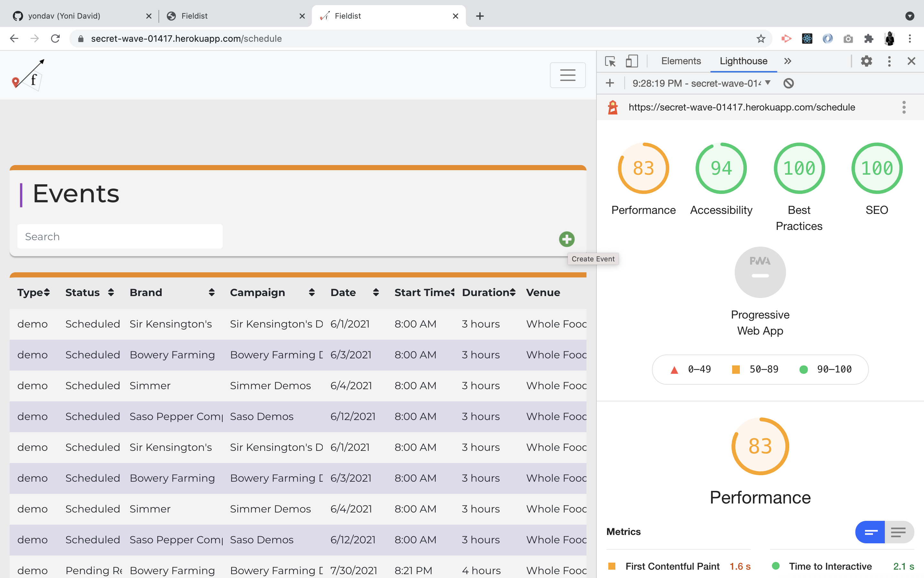This screenshot has height=578, width=924.
Task: View site information lock icon
Action: pos(81,39)
